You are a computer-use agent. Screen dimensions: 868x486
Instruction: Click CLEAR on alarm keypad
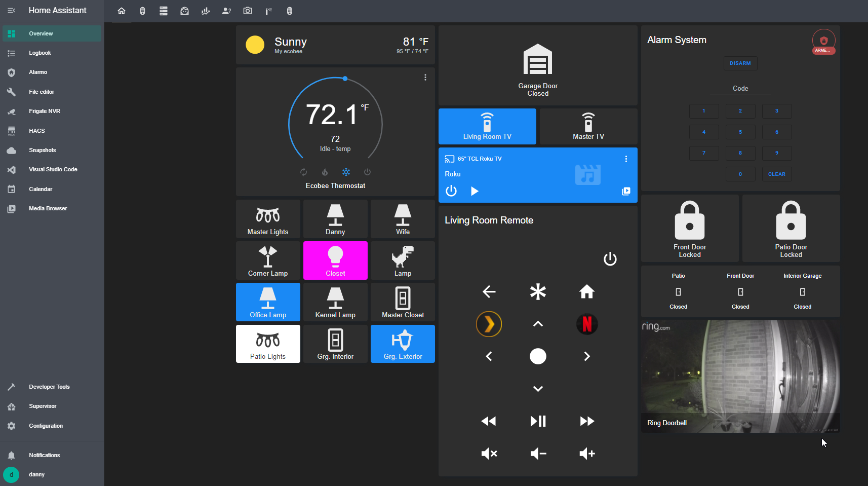pyautogui.click(x=777, y=174)
